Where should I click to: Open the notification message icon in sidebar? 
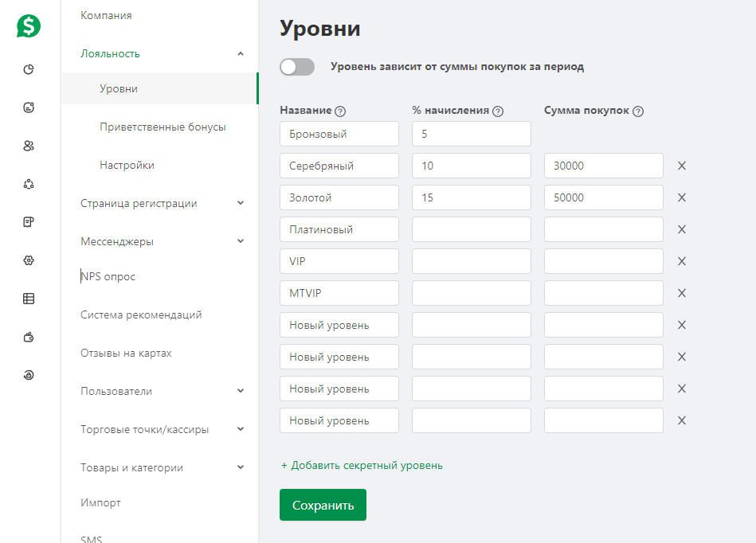click(x=29, y=107)
